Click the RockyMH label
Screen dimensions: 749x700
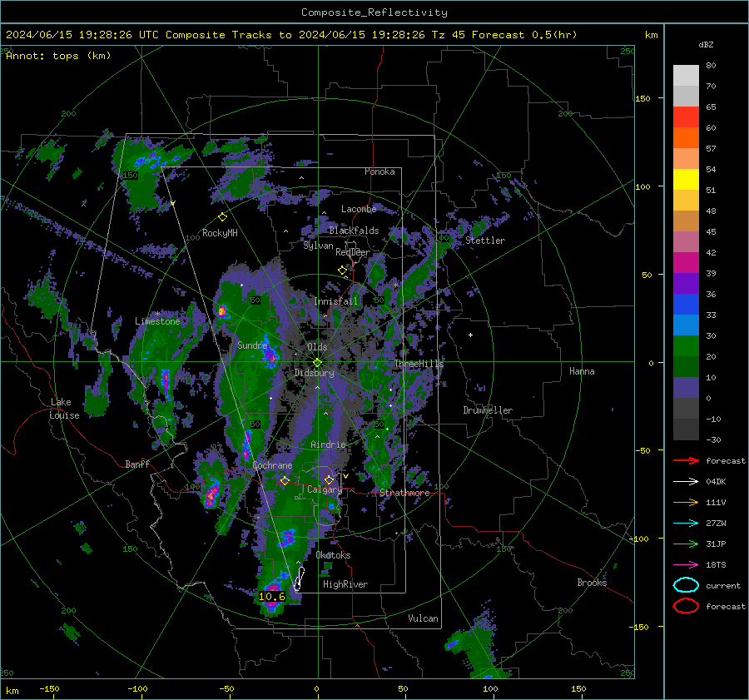coord(220,233)
